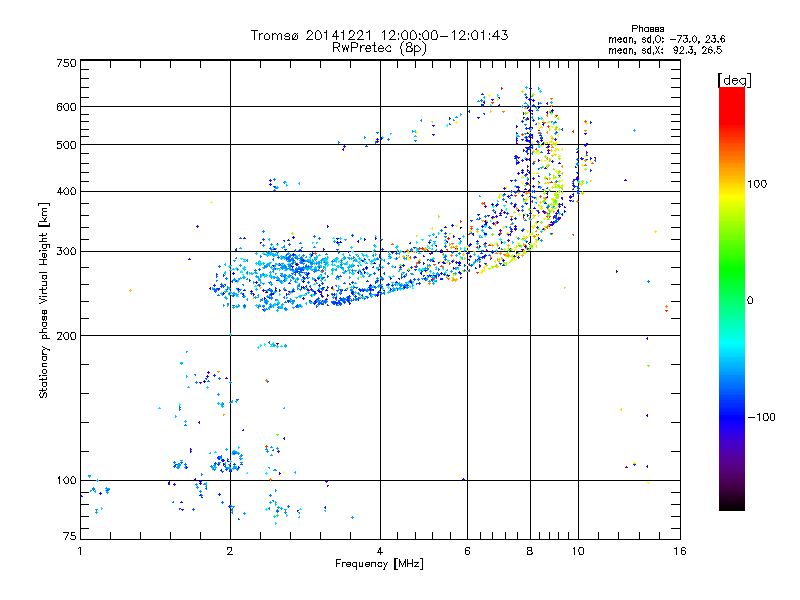The height and width of the screenshot is (600, 800).
Task: Click the colorbar '0' label
Action: click(749, 300)
